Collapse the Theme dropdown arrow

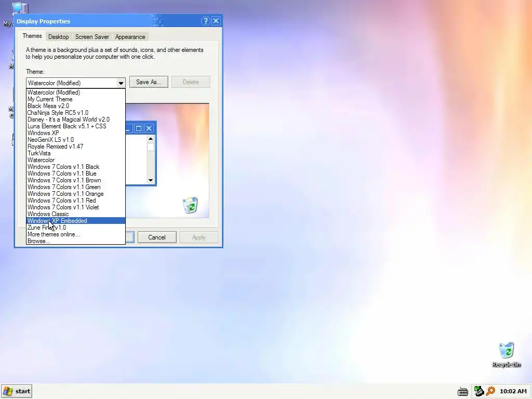coord(121,83)
